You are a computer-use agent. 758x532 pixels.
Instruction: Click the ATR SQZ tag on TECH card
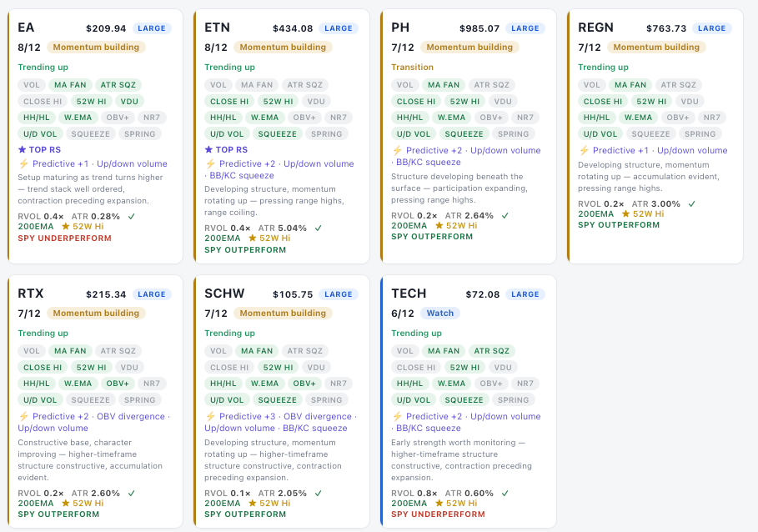pos(492,351)
